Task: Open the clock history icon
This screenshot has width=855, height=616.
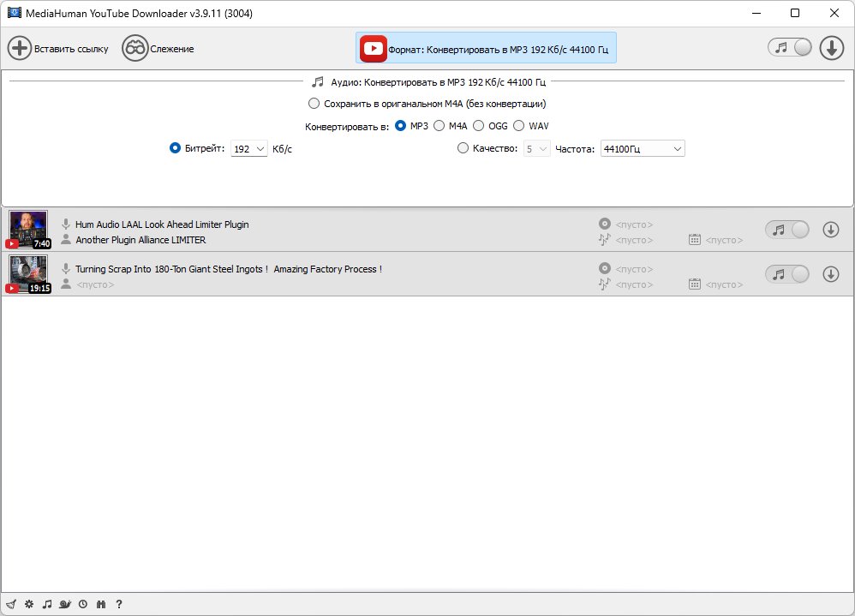Action: (x=83, y=604)
